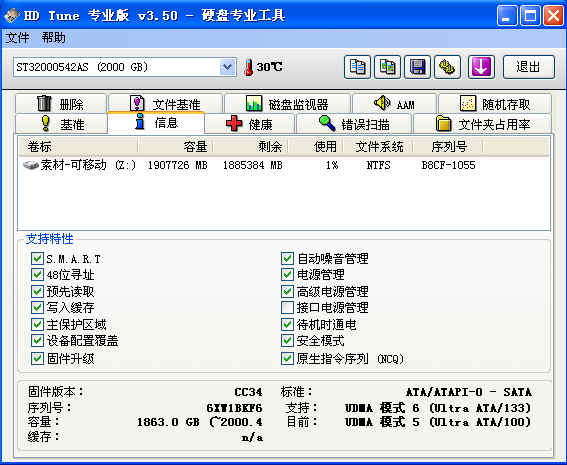Enable the 接口电源管理 checkbox

(x=287, y=307)
